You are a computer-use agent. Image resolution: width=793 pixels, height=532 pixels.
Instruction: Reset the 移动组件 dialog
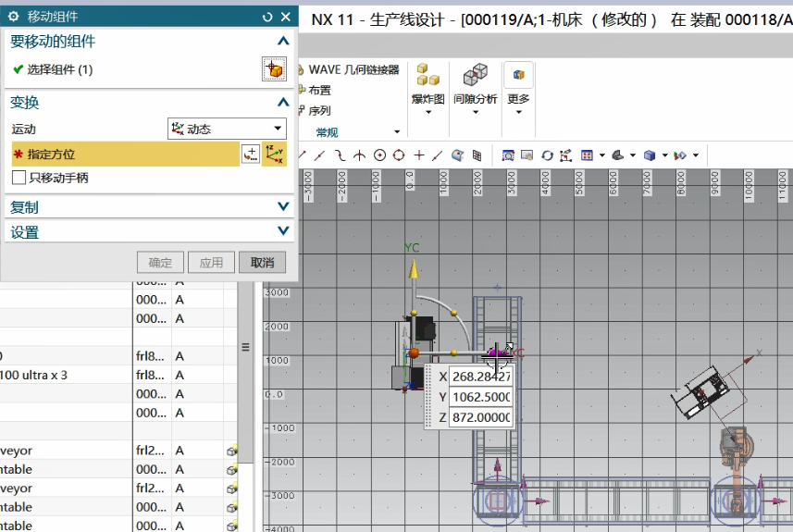click(267, 17)
